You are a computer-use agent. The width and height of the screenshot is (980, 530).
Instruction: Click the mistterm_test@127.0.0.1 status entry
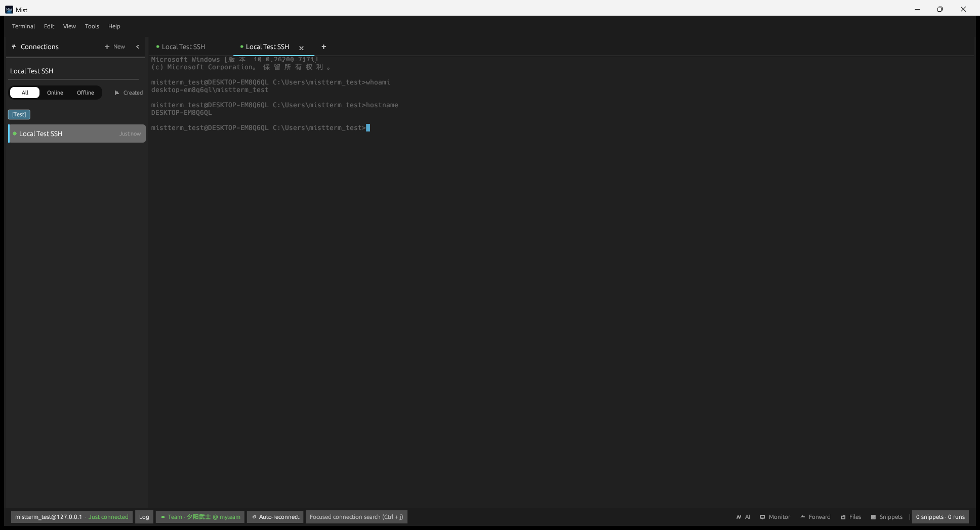[72, 517]
